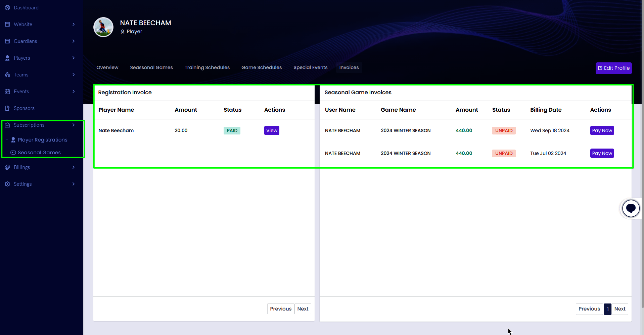Click the Dashboard sidebar icon
644x335 pixels.
point(7,8)
